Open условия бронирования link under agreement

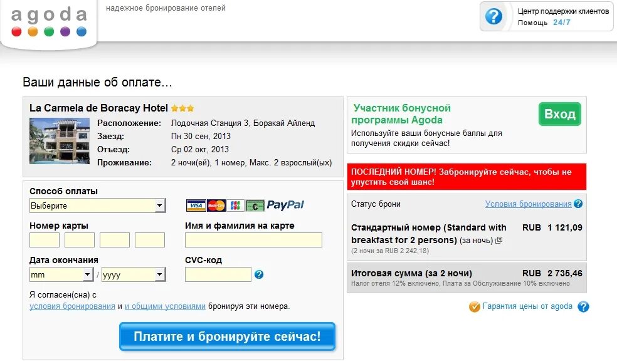[72, 306]
